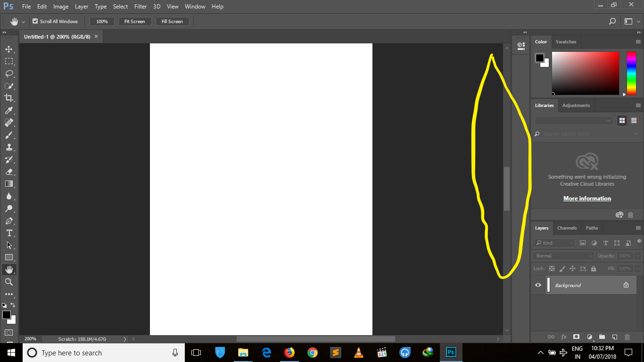Viewport: 644px width, 362px height.
Task: Select the Crop tool
Action: [x=9, y=98]
